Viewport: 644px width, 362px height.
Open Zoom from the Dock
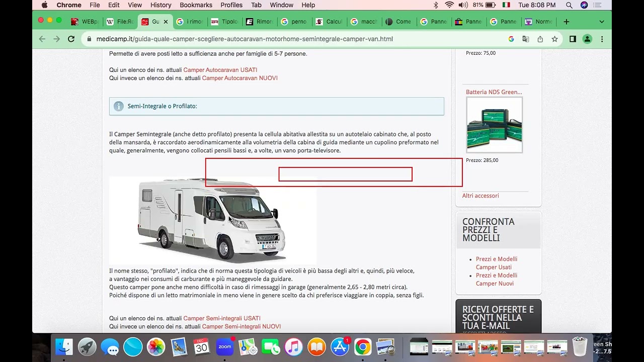pos(225,347)
